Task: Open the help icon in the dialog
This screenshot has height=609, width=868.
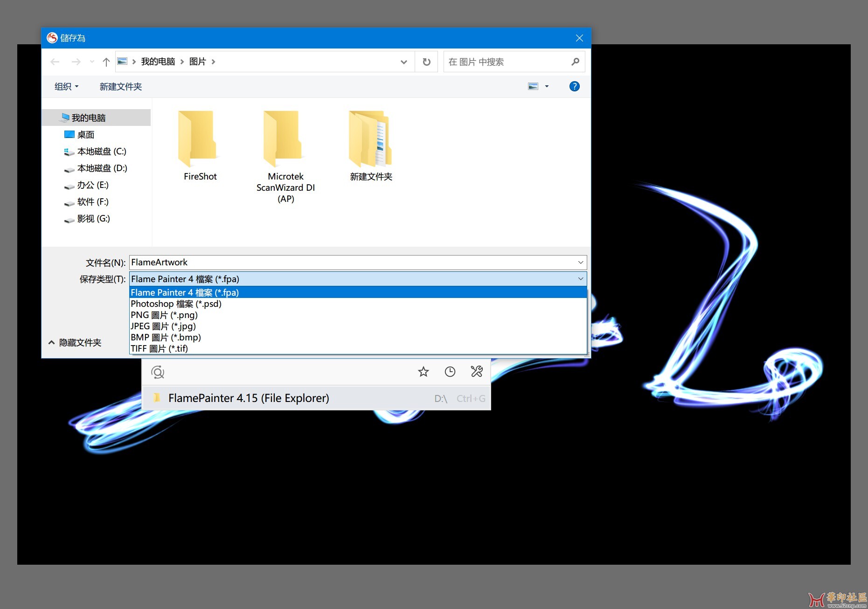Action: tap(574, 86)
